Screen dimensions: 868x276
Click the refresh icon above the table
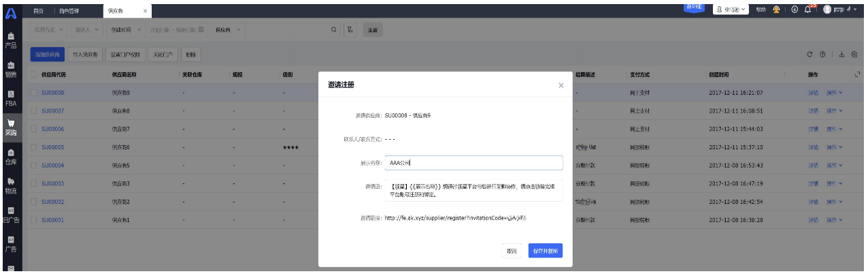(x=810, y=55)
